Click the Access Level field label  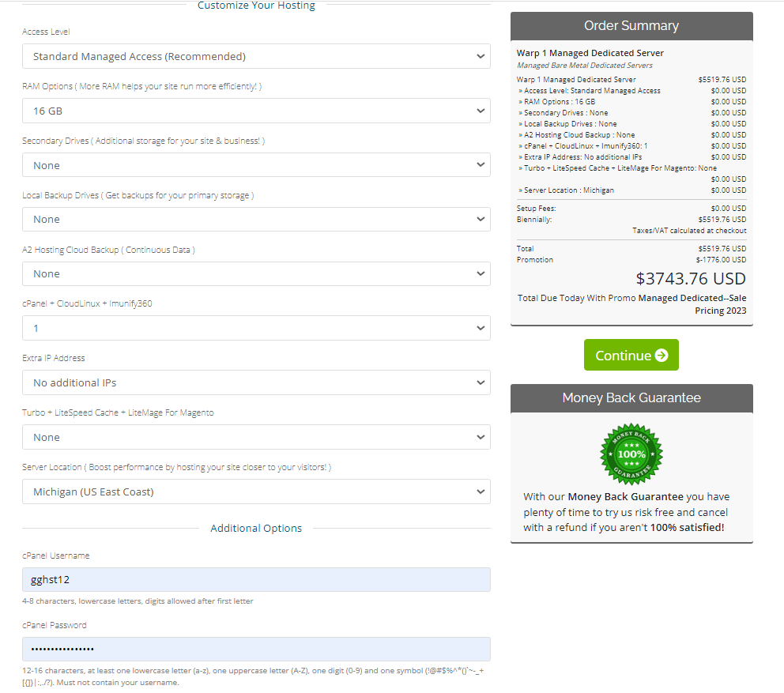(46, 32)
